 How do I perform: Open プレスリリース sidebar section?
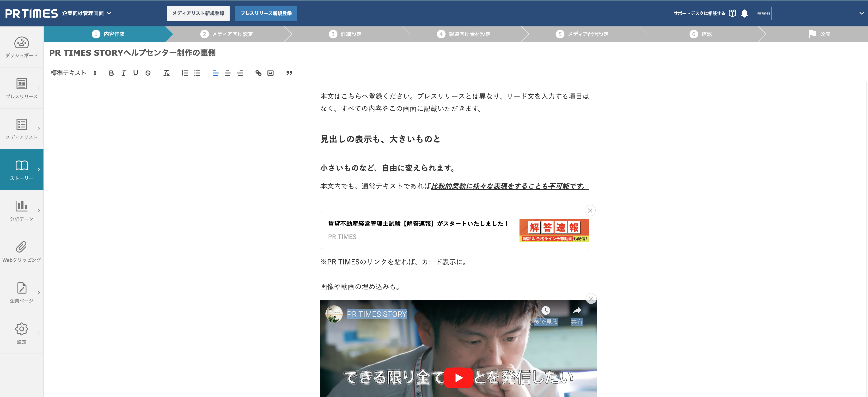22,88
